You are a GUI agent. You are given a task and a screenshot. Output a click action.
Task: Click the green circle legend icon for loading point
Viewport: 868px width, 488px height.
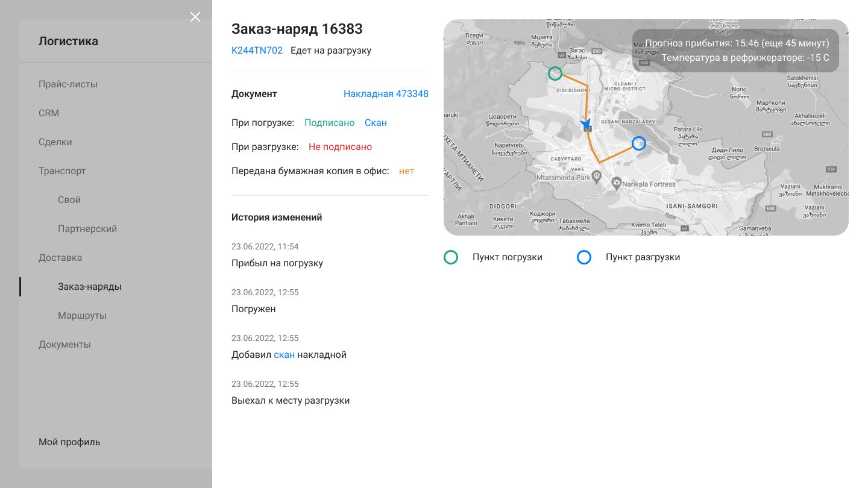451,257
